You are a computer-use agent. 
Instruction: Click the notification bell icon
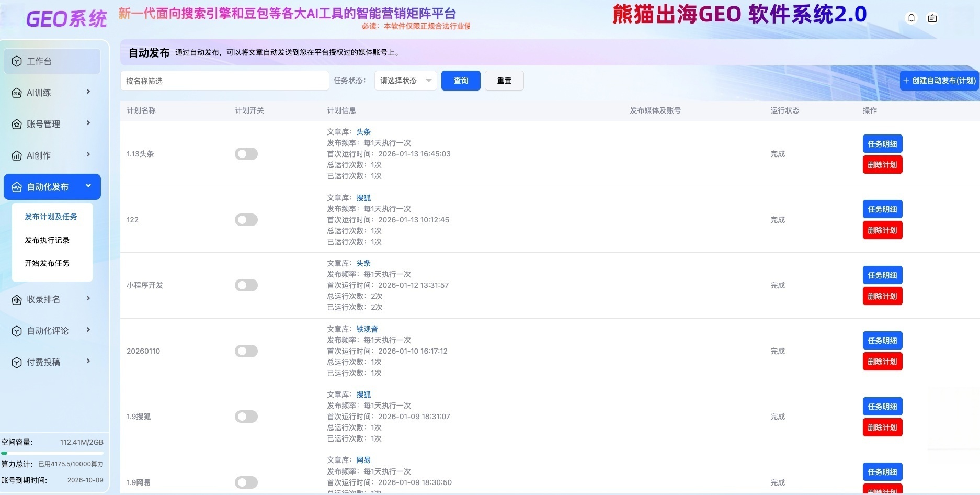911,18
